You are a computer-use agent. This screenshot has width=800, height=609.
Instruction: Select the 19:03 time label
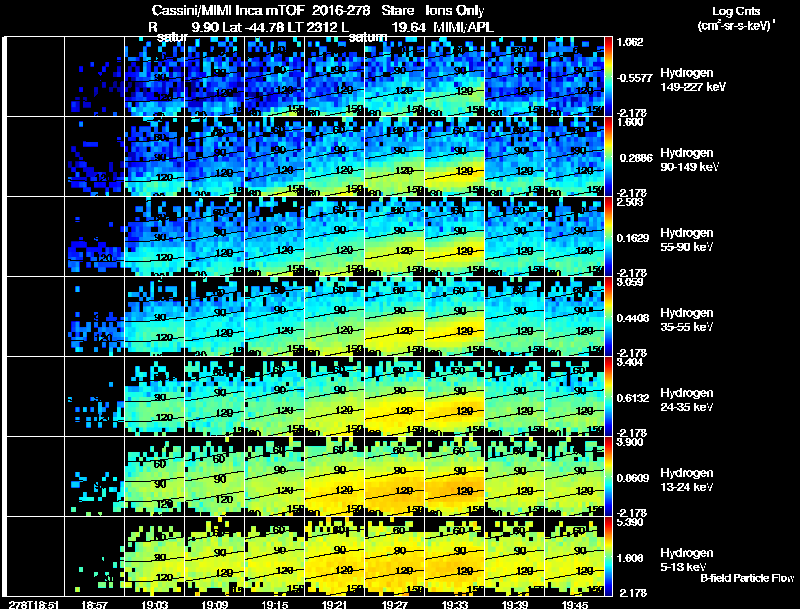pos(155,604)
